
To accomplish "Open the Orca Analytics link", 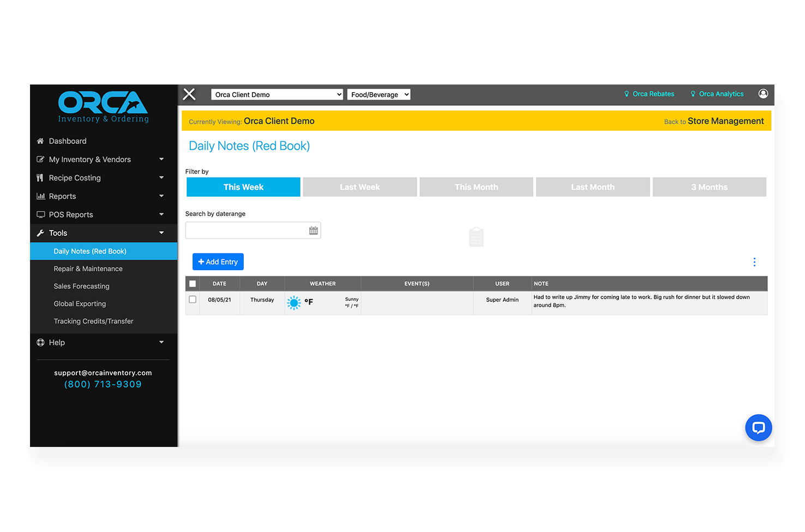I will coord(721,94).
